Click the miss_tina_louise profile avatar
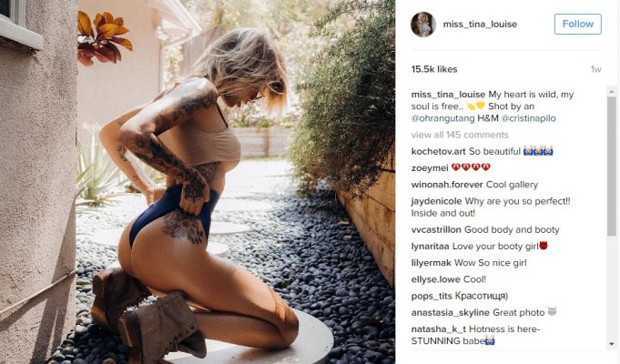This screenshot has height=364, width=620. tap(423, 24)
